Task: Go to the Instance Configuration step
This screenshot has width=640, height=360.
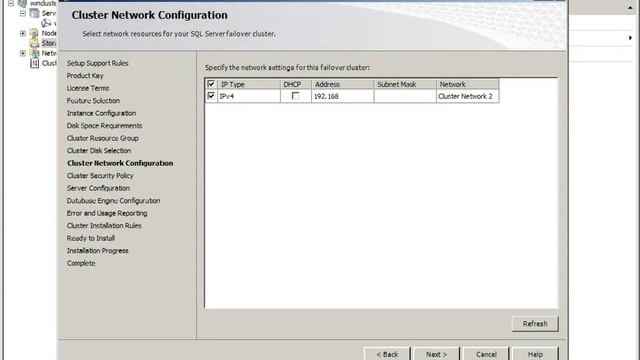Action: click(101, 113)
